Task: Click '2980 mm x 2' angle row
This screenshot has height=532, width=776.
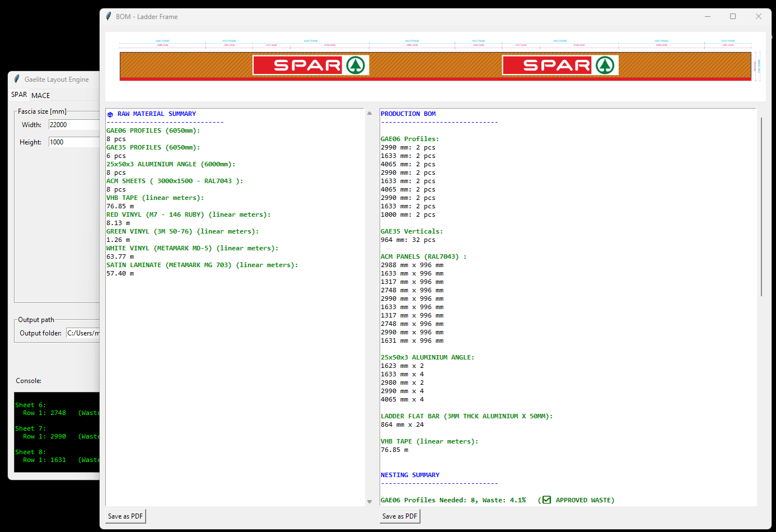Action: (x=403, y=382)
